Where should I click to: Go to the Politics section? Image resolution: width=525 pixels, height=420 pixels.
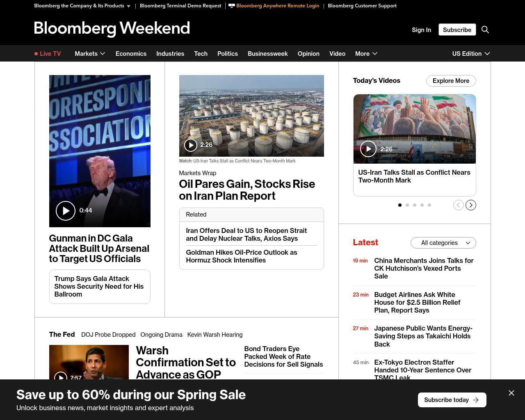(228, 54)
